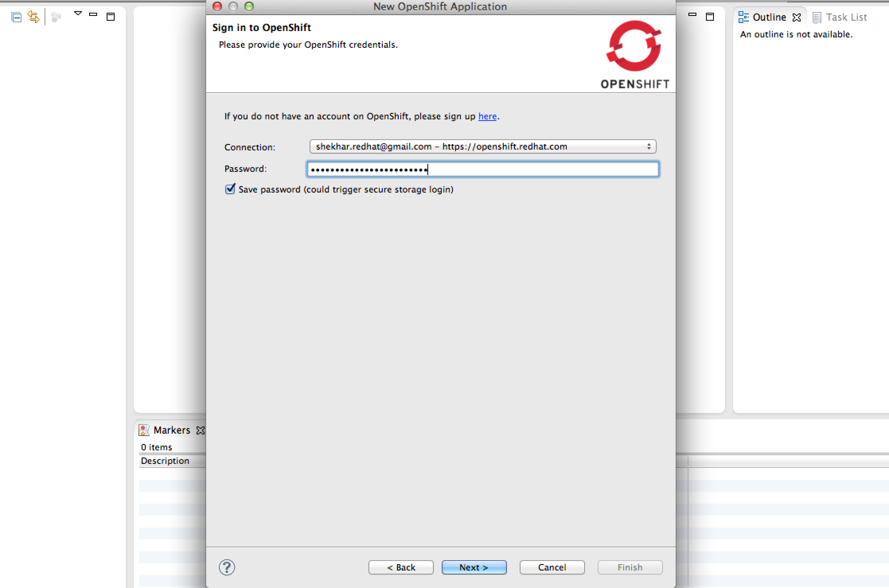This screenshot has height=588, width=889.
Task: Toggle Link with Editor arrows icon
Action: click(x=34, y=17)
